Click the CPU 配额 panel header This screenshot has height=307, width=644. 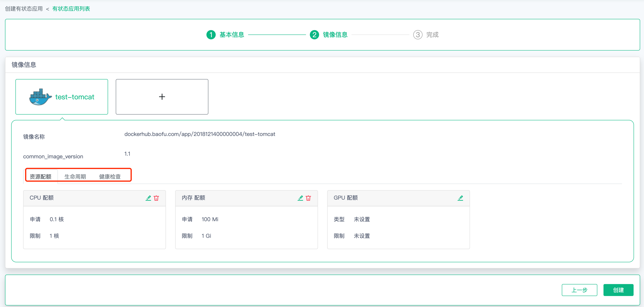(41, 198)
